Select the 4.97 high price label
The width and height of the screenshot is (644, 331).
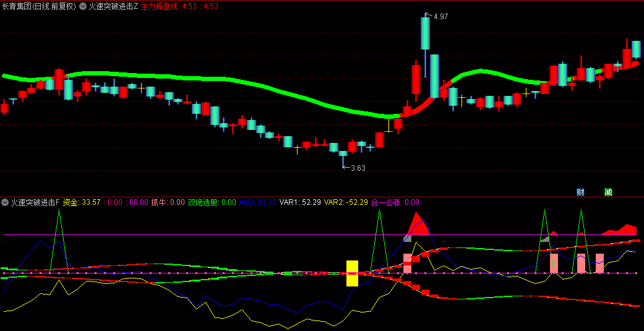pyautogui.click(x=440, y=17)
